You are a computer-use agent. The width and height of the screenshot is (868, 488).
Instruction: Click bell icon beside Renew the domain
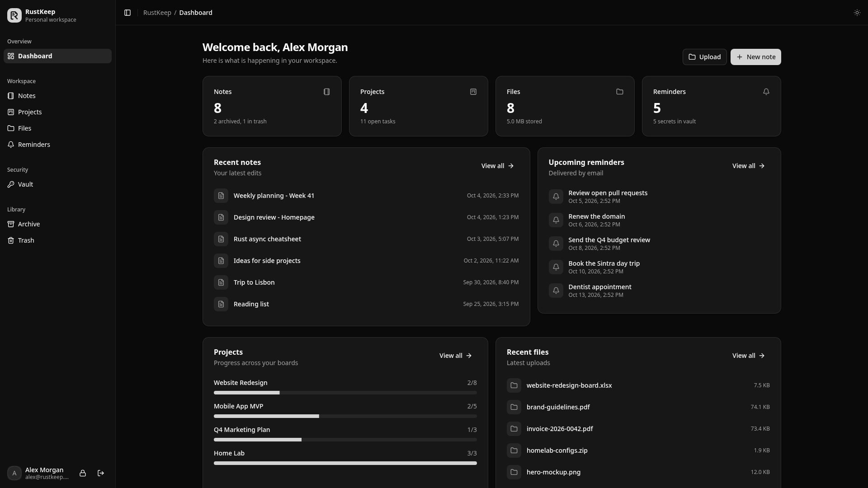(x=556, y=220)
